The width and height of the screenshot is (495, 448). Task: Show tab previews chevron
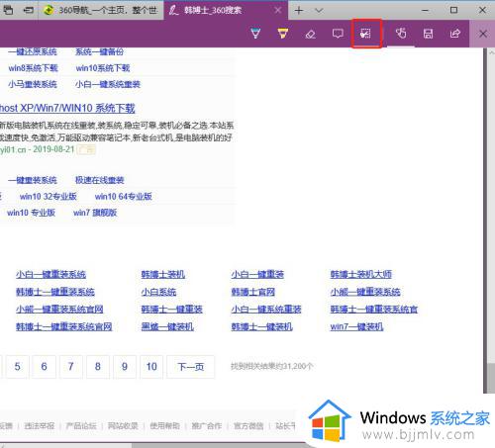tap(319, 11)
